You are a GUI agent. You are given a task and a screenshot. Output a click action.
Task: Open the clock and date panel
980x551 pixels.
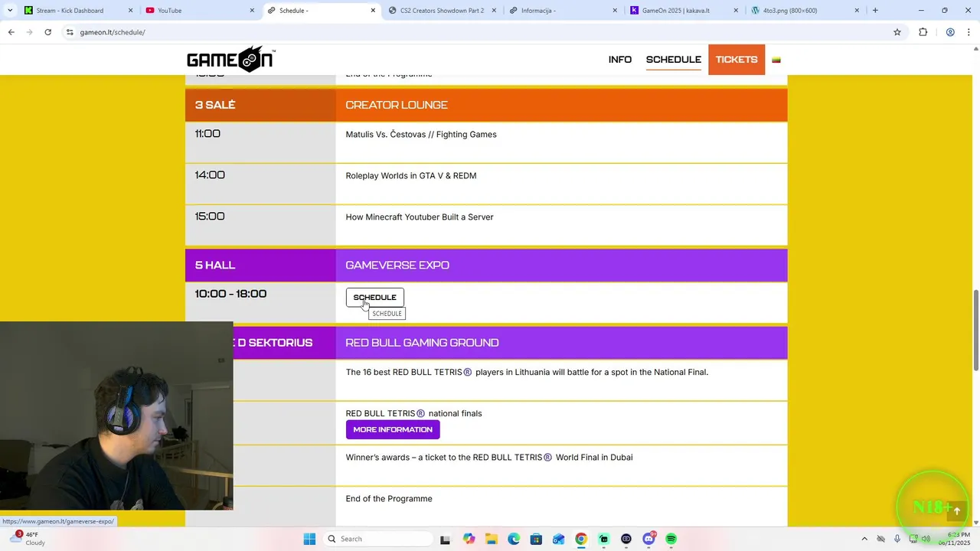(955, 539)
